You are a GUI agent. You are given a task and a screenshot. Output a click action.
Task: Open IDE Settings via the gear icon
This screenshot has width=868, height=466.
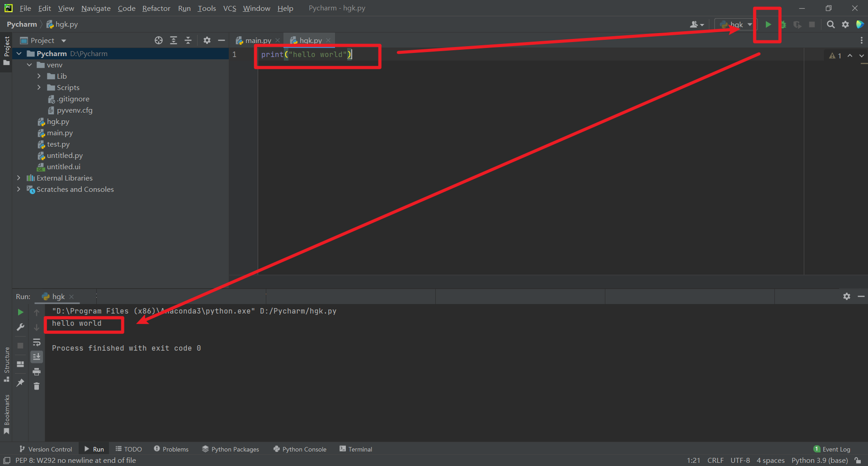click(x=845, y=24)
